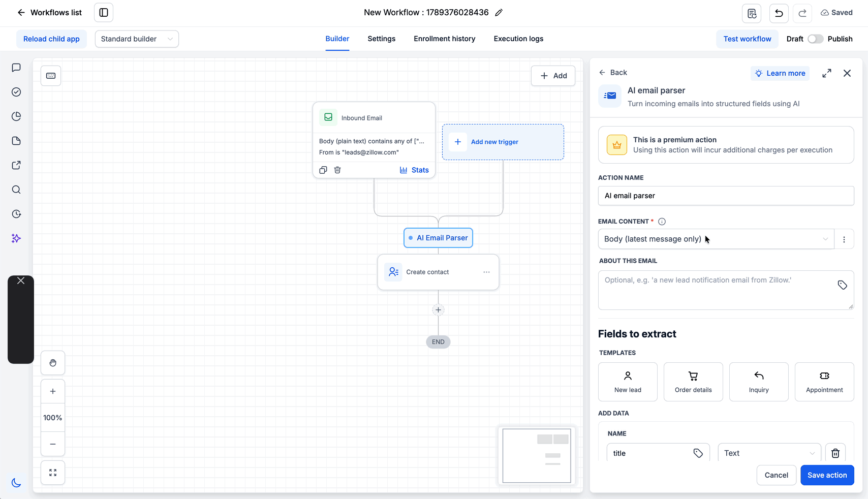The width and height of the screenshot is (868, 499).
Task: Duplicate the Inbound Email trigger
Action: [x=323, y=170]
